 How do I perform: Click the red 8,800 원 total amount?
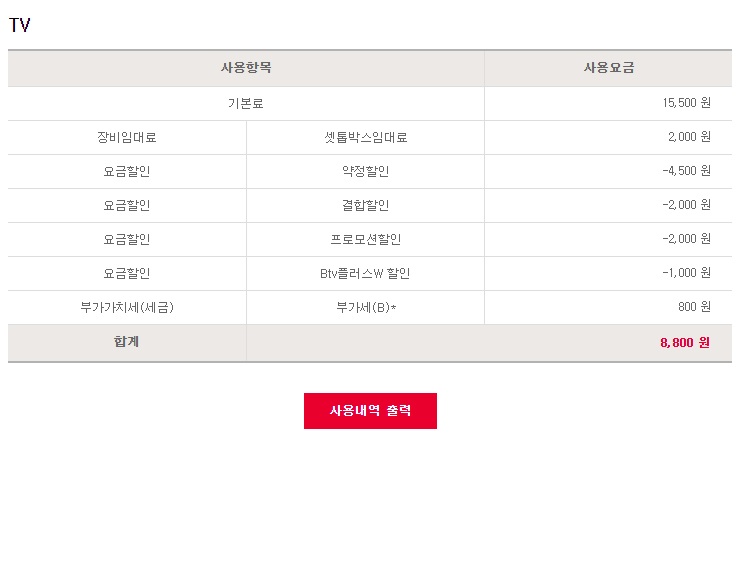(x=684, y=342)
